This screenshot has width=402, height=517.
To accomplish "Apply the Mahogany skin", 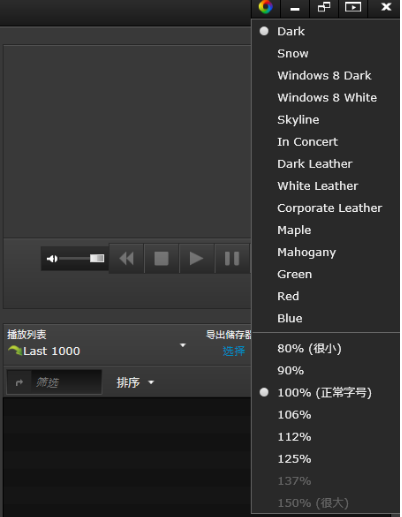I will pyautogui.click(x=325, y=252).
